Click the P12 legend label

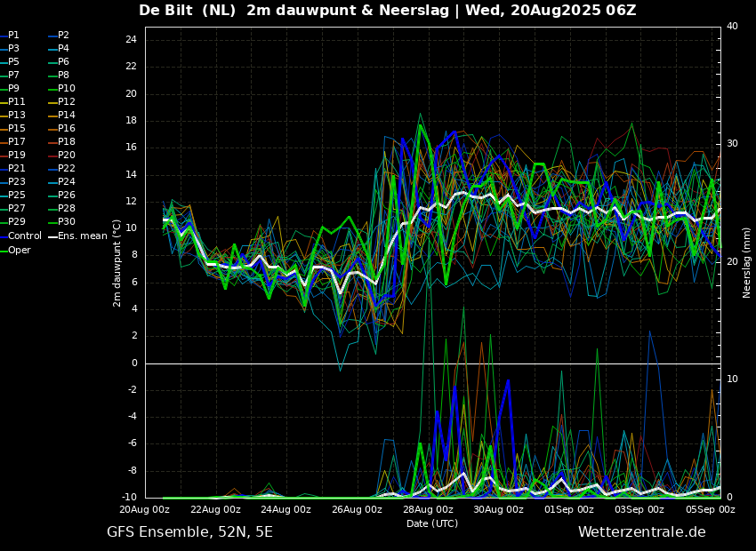point(67,101)
